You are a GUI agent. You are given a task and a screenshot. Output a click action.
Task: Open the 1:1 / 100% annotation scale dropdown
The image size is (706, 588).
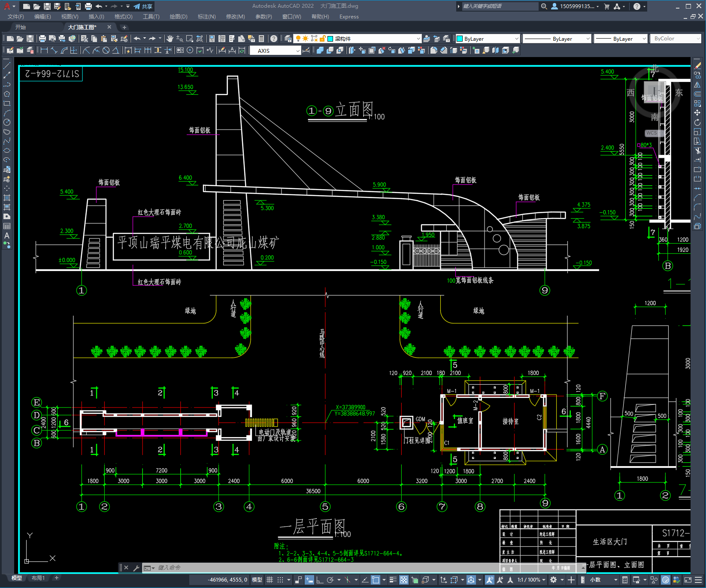point(531,580)
